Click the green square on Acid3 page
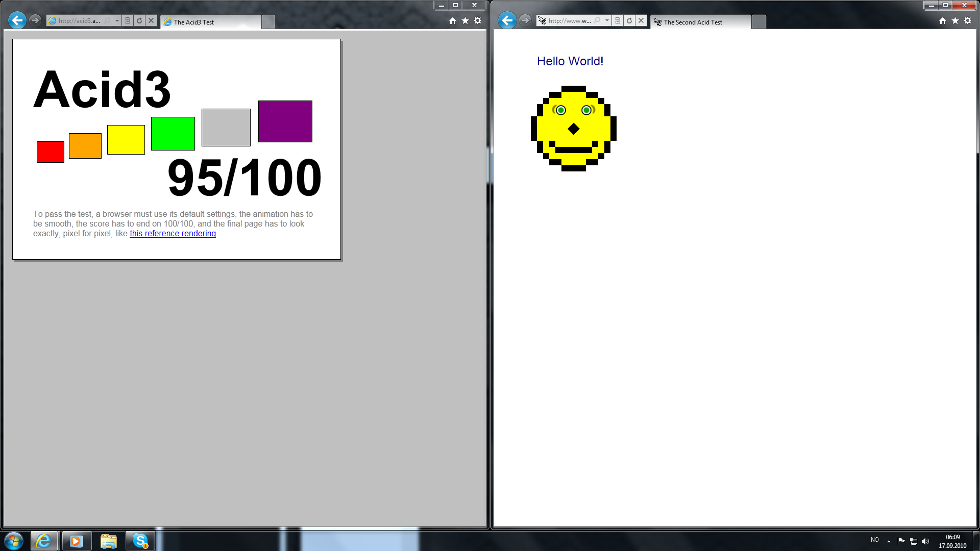This screenshot has width=980, height=551. [173, 134]
